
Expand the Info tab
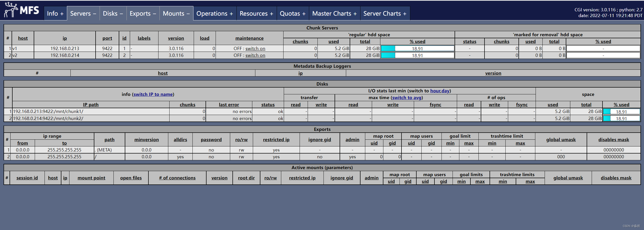coord(55,14)
